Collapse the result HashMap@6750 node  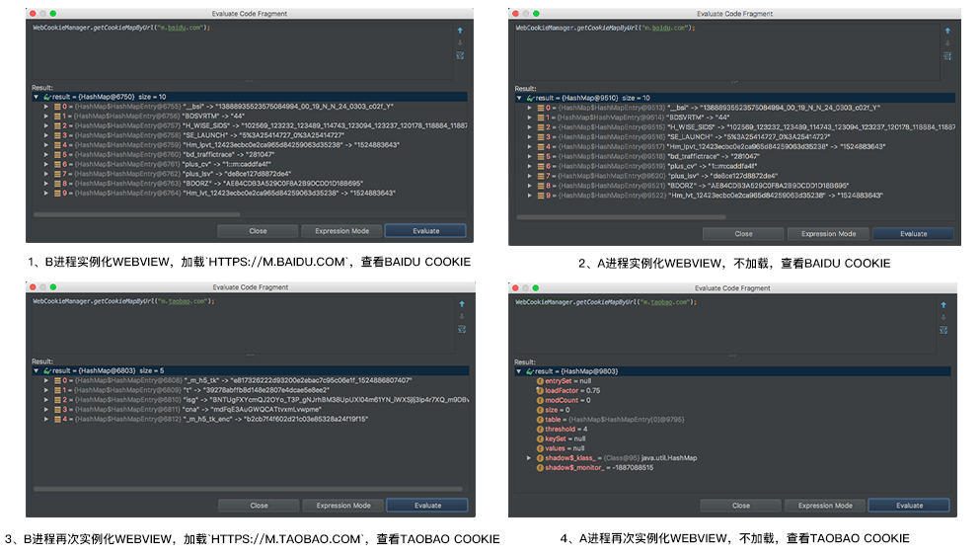[37, 97]
